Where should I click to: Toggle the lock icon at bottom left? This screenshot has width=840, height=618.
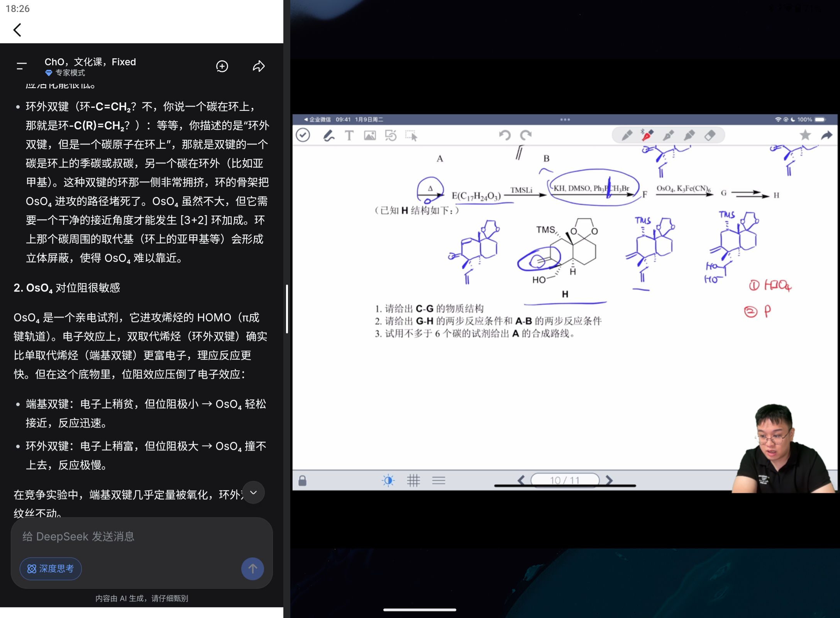tap(302, 480)
